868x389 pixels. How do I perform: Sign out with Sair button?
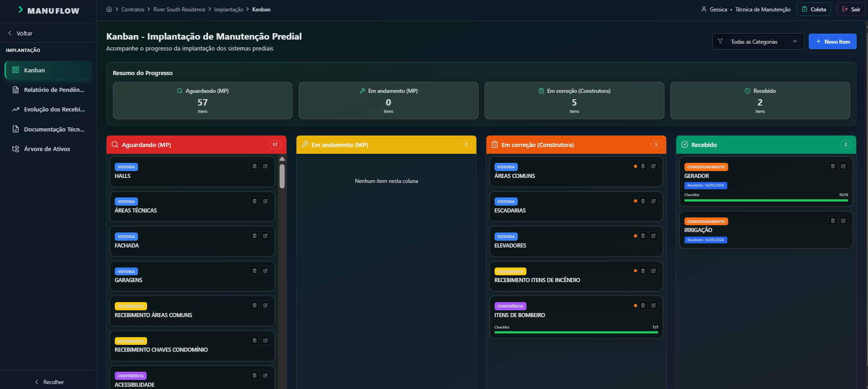click(x=851, y=9)
